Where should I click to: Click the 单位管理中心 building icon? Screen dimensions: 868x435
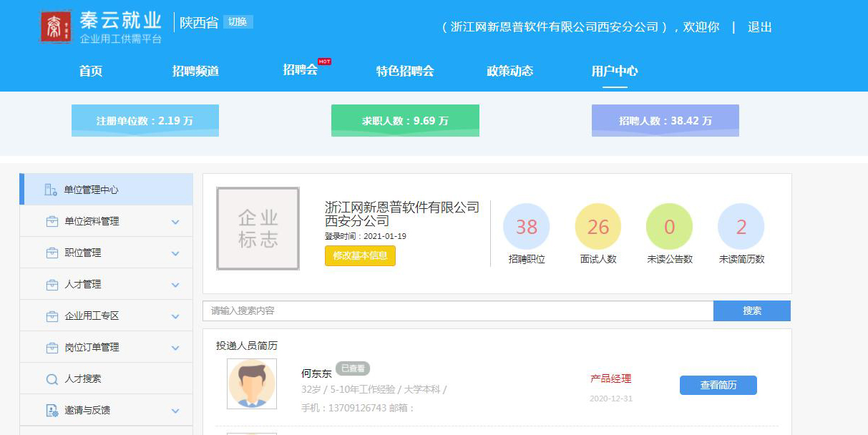[x=51, y=190]
